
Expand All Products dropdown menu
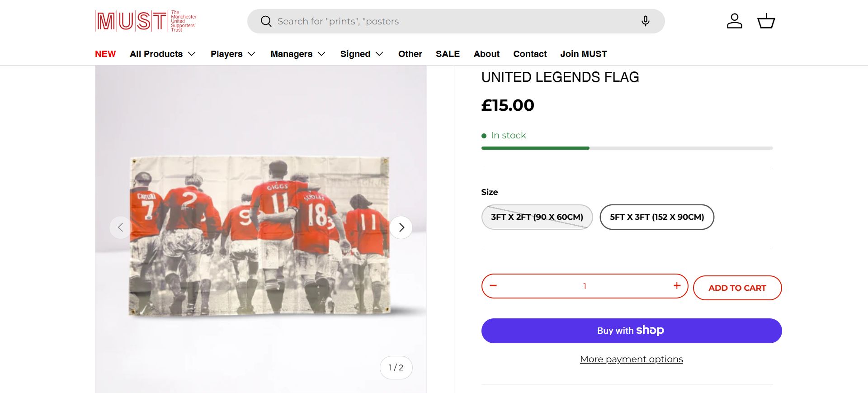163,54
